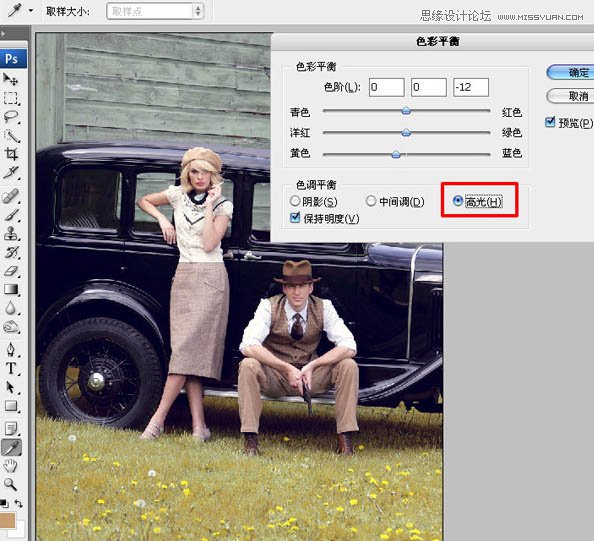
Task: Swap foreground and background colors
Action: 18,503
